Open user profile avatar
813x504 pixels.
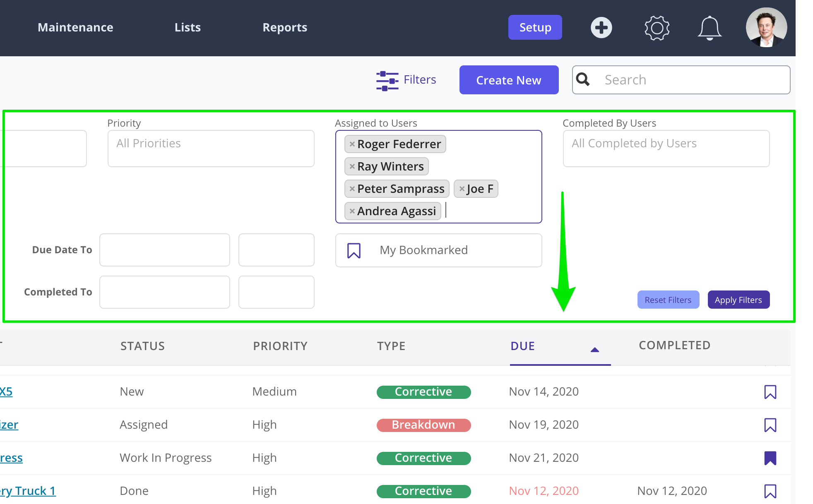pos(766,28)
